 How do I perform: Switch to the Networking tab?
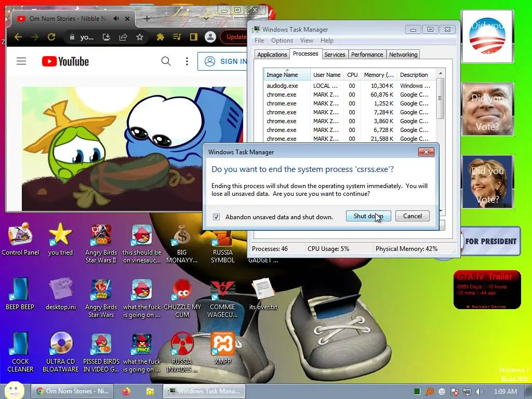click(403, 55)
